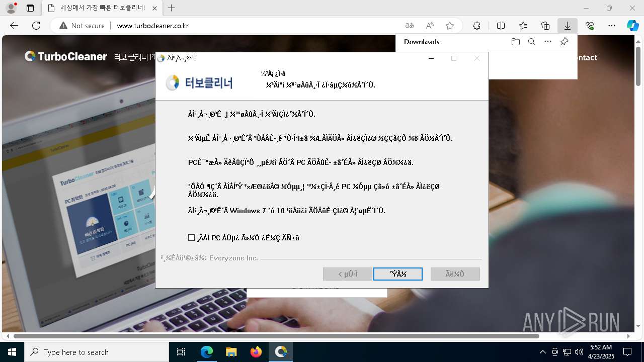Open Collections icon in toolbar
The width and height of the screenshot is (644, 362).
(545, 26)
